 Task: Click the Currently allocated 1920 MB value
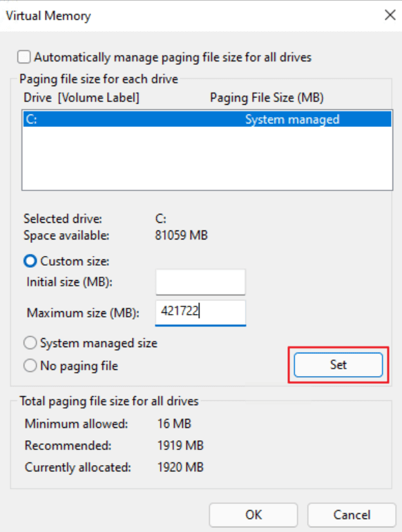[x=180, y=467]
